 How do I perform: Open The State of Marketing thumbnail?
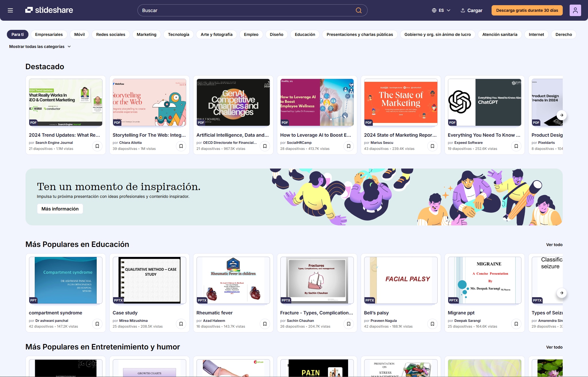[401, 103]
